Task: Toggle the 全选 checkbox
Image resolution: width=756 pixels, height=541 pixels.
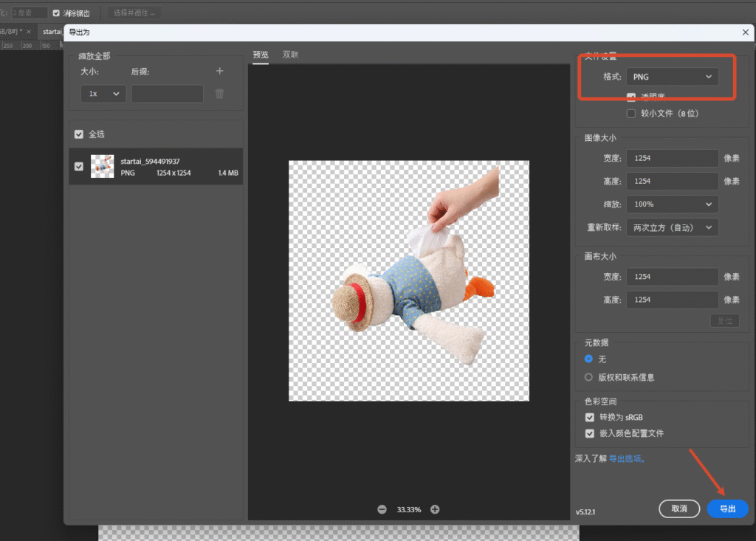Action: coord(79,134)
